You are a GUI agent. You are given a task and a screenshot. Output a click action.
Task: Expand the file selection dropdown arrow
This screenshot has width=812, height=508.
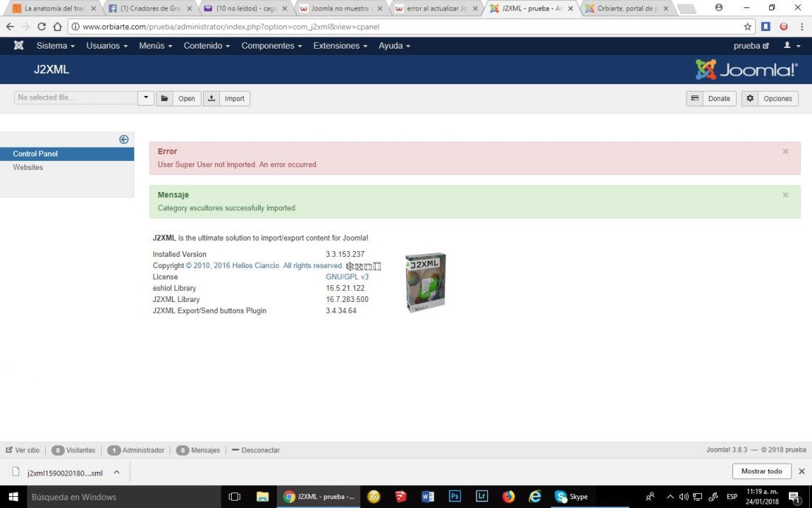146,97
